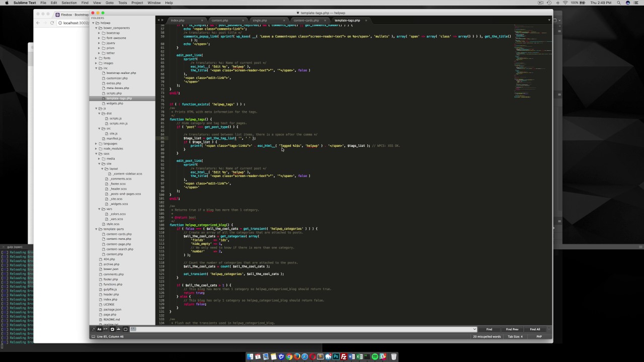This screenshot has height=362, width=644.
Task: Open FileZilla from the Dock
Action: coord(344,356)
